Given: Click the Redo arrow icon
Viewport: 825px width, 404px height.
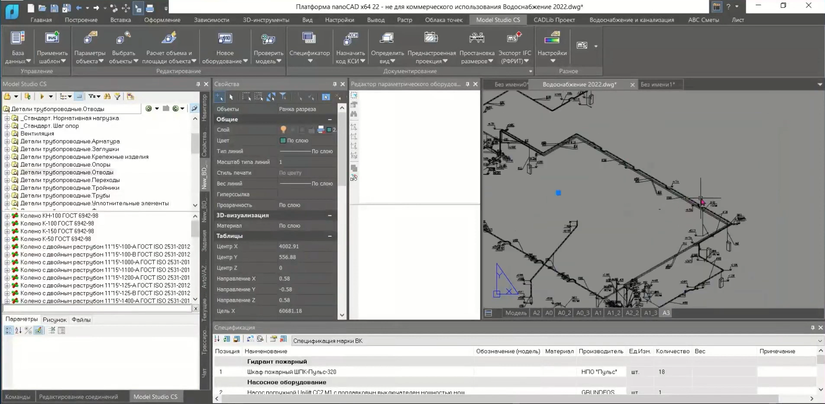Looking at the screenshot, I should [96, 8].
